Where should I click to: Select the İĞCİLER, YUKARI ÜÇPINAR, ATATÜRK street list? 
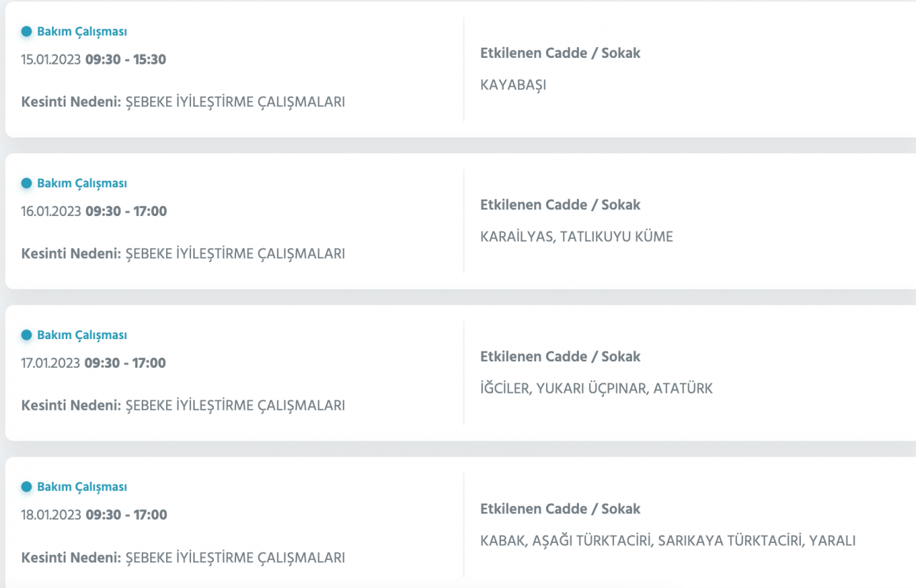point(596,388)
